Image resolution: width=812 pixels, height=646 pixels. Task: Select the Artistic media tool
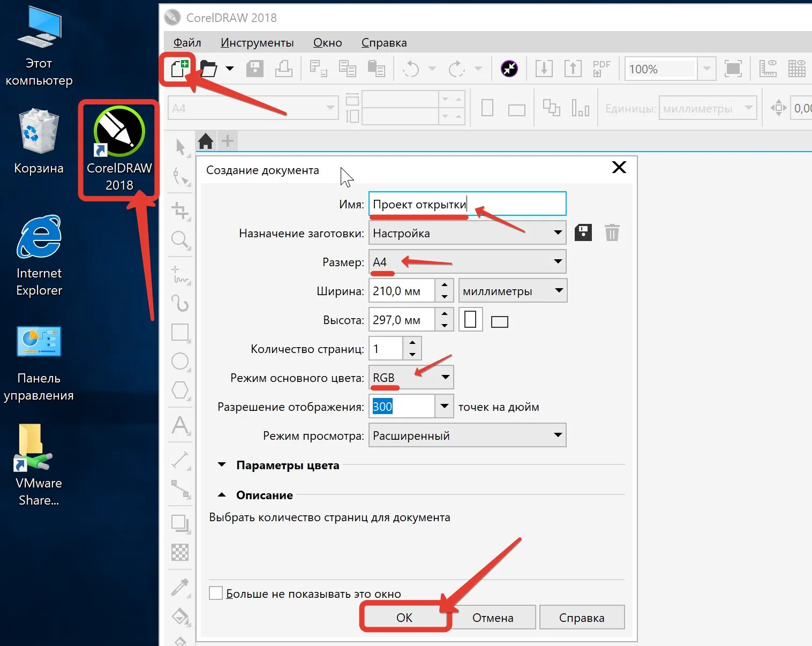click(181, 303)
